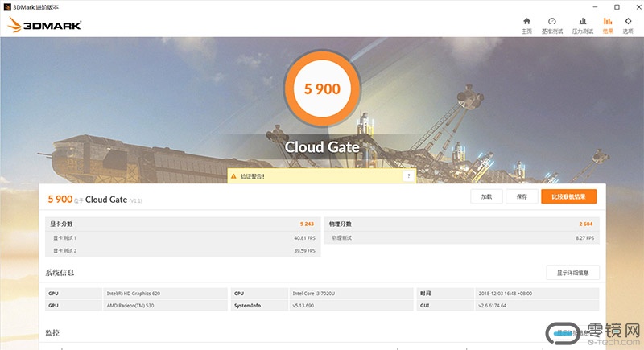The width and height of the screenshot is (644, 350).
Task: Open the Results bar chart icon tab
Action: click(x=608, y=21)
